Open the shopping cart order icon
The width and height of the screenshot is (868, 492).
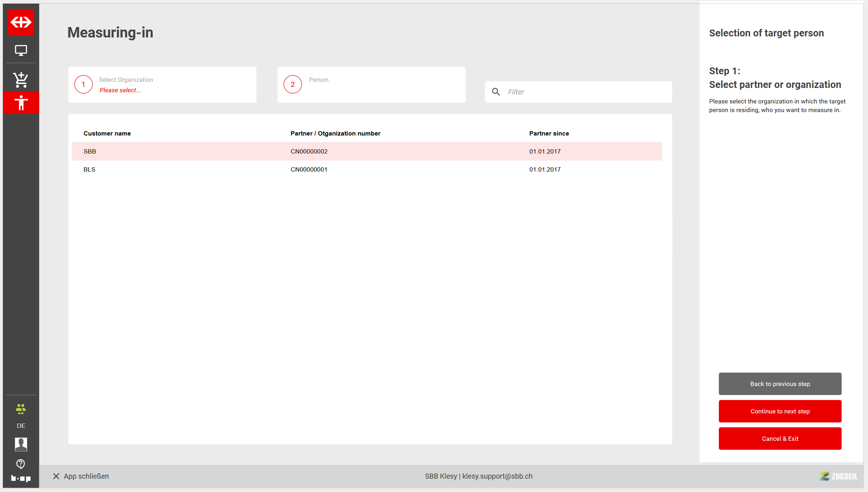21,80
